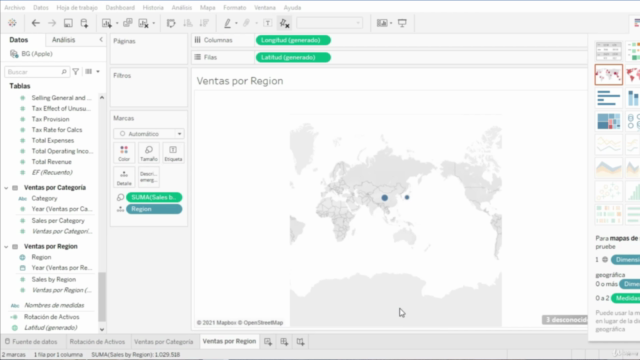Click data pane scrollbar down arrow
Image resolution: width=640 pixels, height=360 pixels.
(x=102, y=329)
